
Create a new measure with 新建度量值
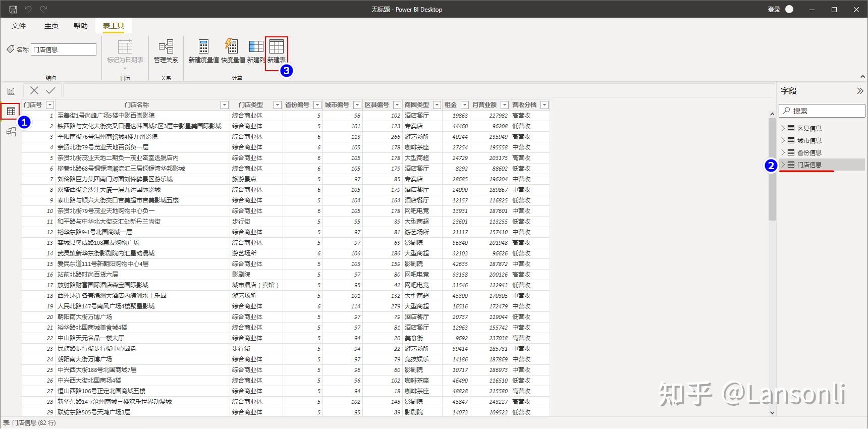pyautogui.click(x=203, y=51)
